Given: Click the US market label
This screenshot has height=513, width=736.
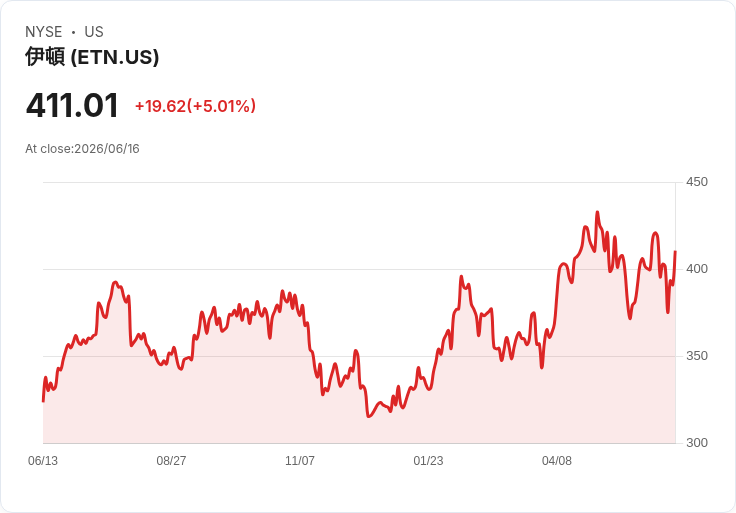Looking at the screenshot, I should point(94,32).
